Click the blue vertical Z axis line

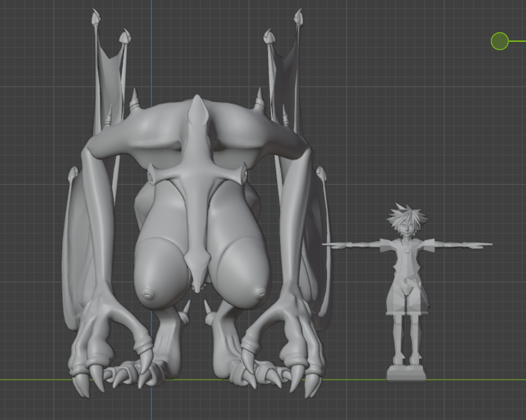click(x=151, y=45)
